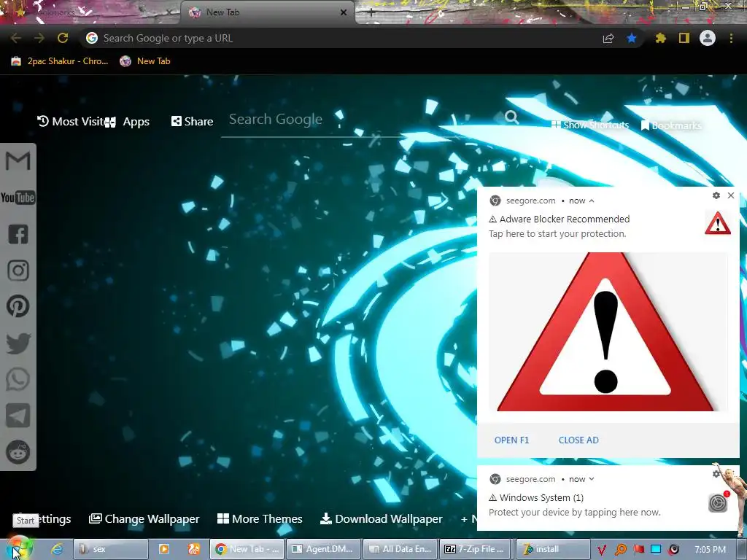Switch to the New Tab browser tab
This screenshot has width=747, height=560.
click(267, 12)
